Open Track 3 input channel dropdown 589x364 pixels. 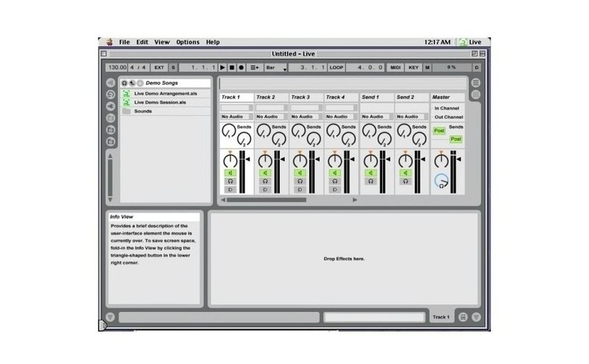tap(306, 108)
